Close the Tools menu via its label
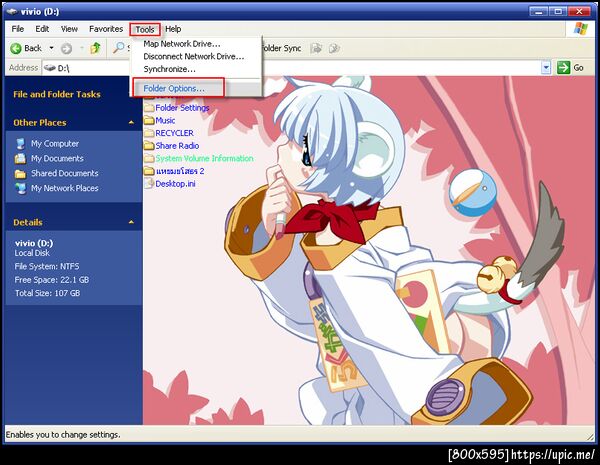The width and height of the screenshot is (600, 465). click(145, 29)
